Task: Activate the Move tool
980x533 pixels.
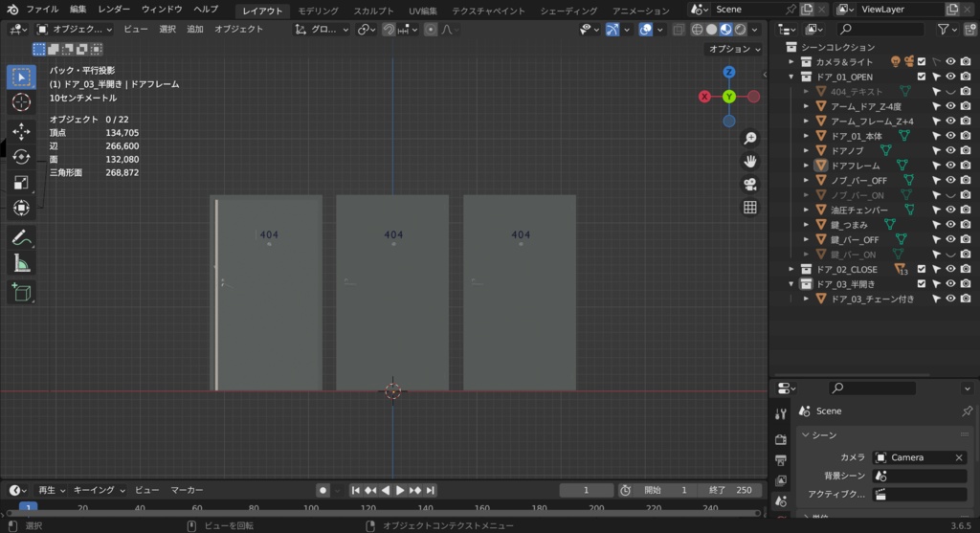Action: pos(21,131)
